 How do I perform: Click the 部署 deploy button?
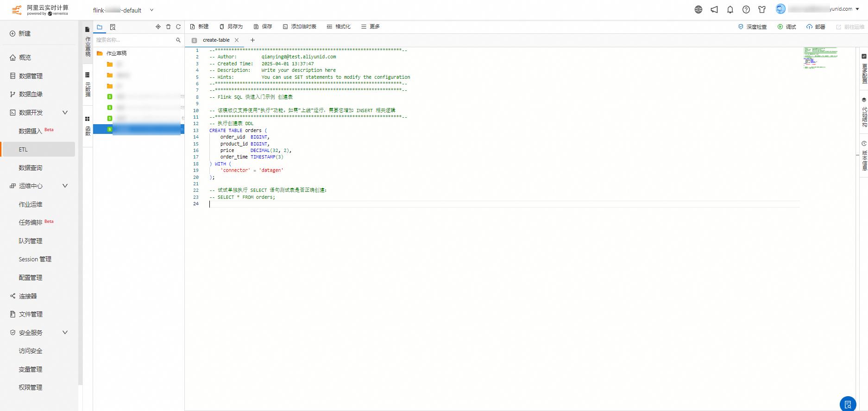[816, 27]
